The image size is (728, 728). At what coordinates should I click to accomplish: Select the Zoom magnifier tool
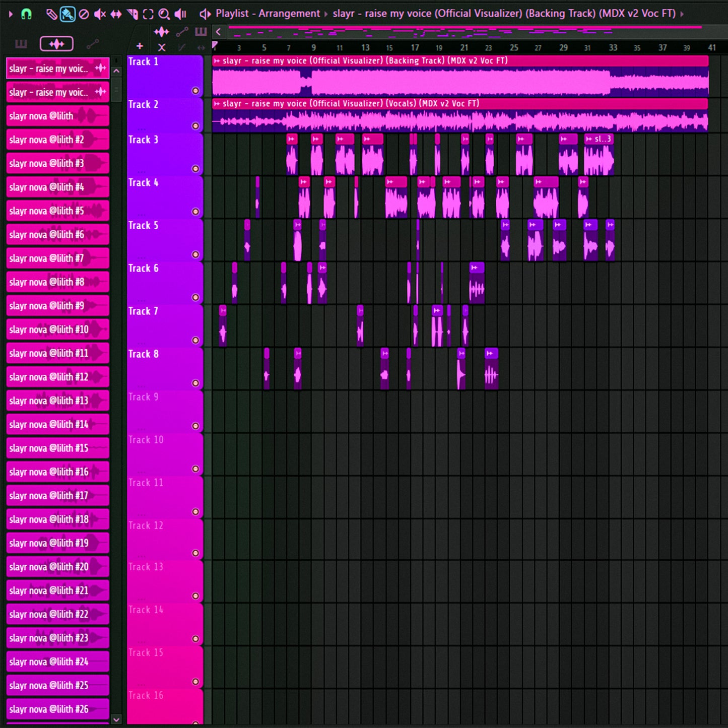pos(164,14)
